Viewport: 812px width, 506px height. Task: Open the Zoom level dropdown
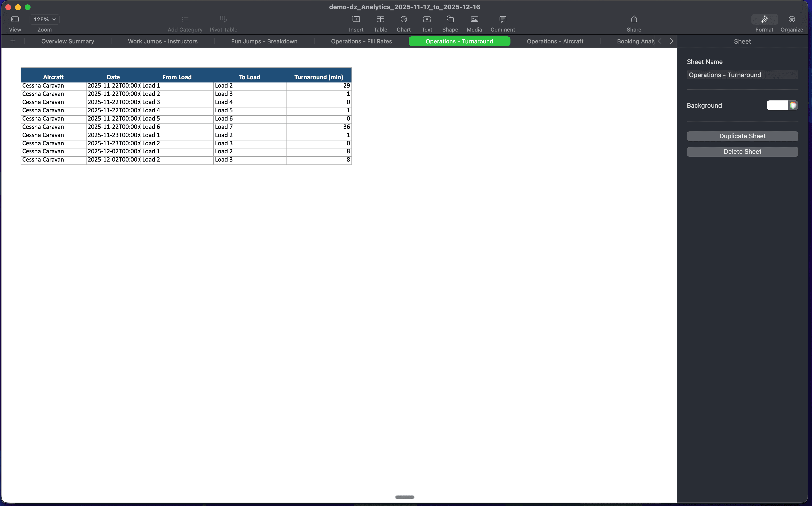click(x=44, y=19)
